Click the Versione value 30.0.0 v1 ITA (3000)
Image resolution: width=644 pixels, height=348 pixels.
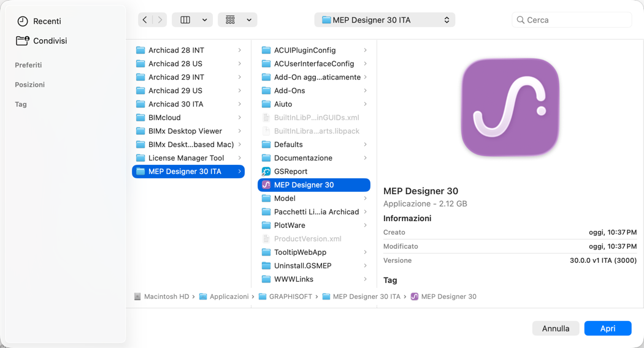(603, 260)
